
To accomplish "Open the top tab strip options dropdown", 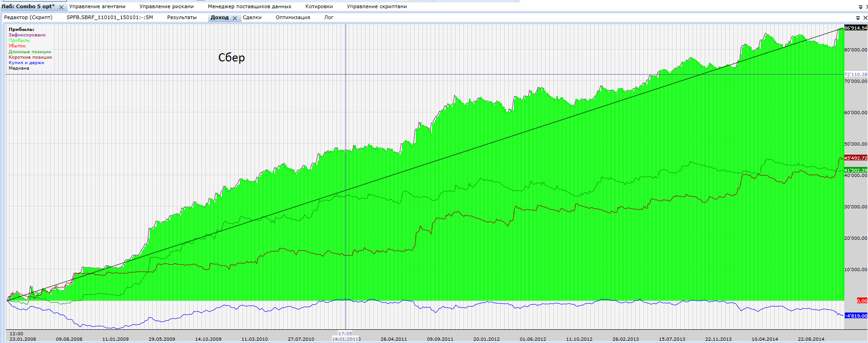I will pos(860,7).
